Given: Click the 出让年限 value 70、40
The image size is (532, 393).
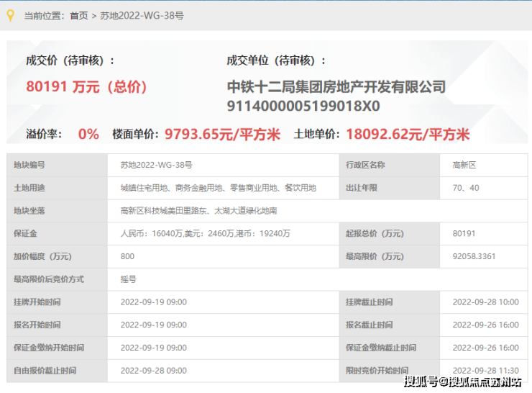Looking at the screenshot, I should click(x=464, y=188).
